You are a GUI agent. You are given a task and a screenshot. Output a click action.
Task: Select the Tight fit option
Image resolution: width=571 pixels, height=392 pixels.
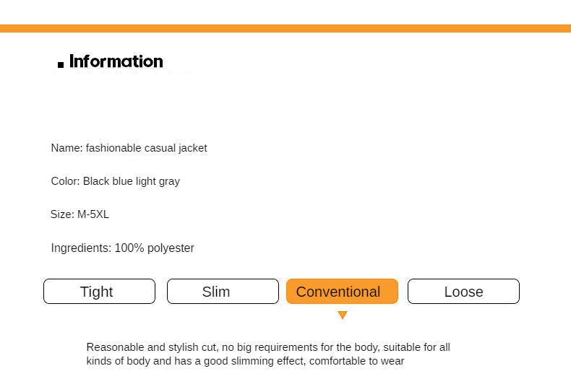[x=100, y=291]
